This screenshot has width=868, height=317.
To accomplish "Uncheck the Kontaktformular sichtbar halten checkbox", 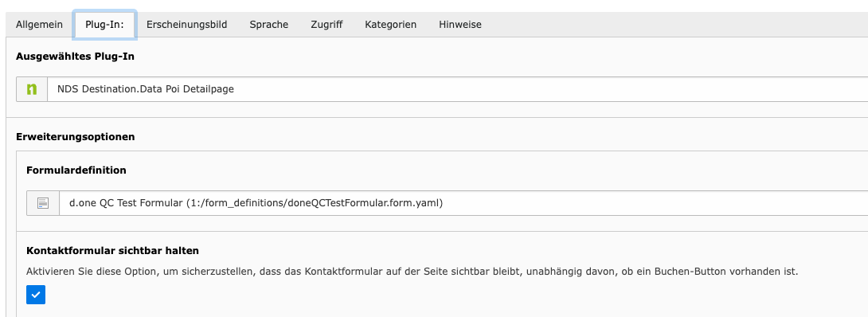I will pyautogui.click(x=36, y=295).
